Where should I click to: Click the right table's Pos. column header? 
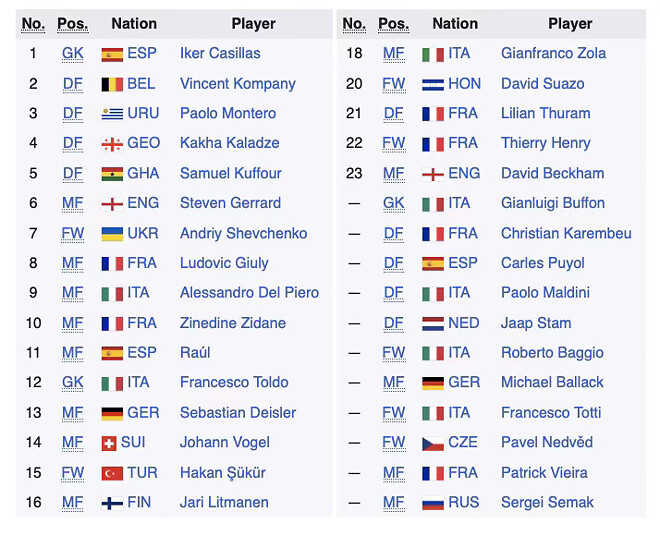click(x=394, y=23)
